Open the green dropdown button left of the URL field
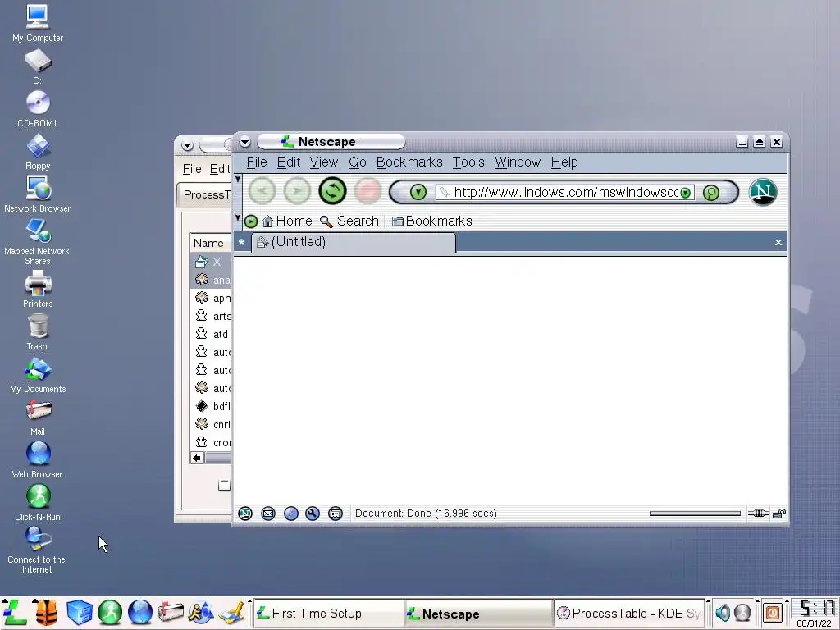 click(418, 192)
